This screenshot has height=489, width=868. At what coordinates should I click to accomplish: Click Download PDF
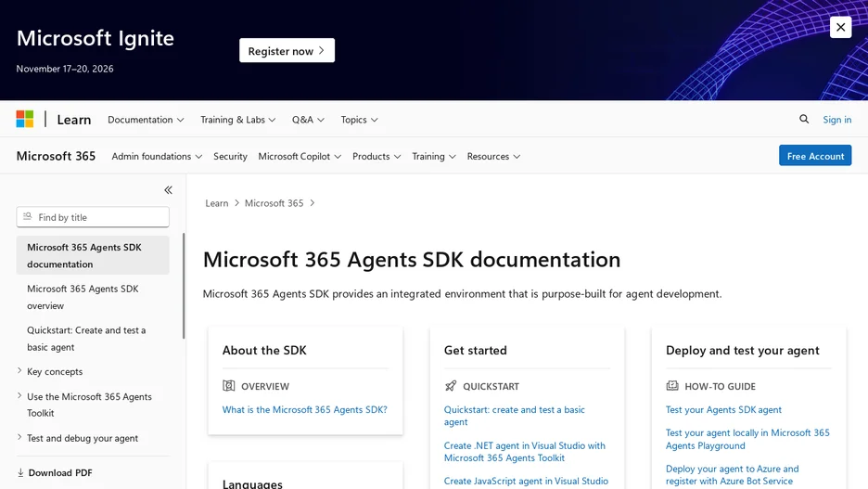click(x=54, y=472)
